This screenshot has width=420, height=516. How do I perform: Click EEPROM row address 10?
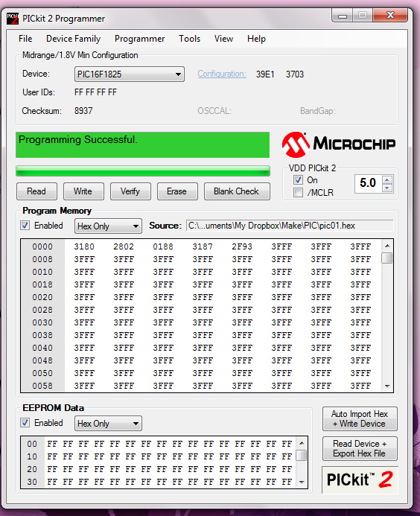pyautogui.click(x=32, y=456)
